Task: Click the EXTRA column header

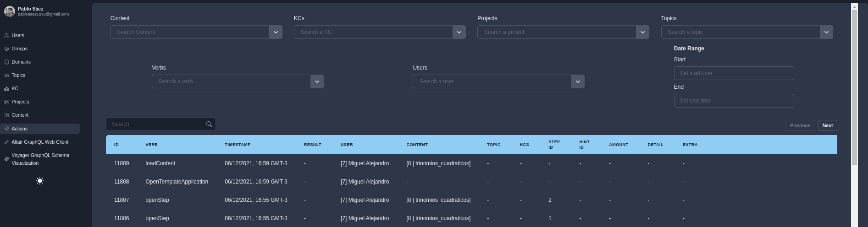Action: tap(690, 145)
